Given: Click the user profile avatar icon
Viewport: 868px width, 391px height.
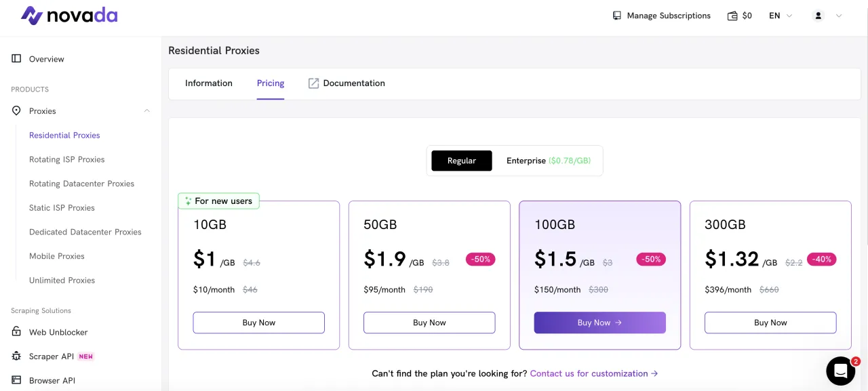Looking at the screenshot, I should click(818, 16).
